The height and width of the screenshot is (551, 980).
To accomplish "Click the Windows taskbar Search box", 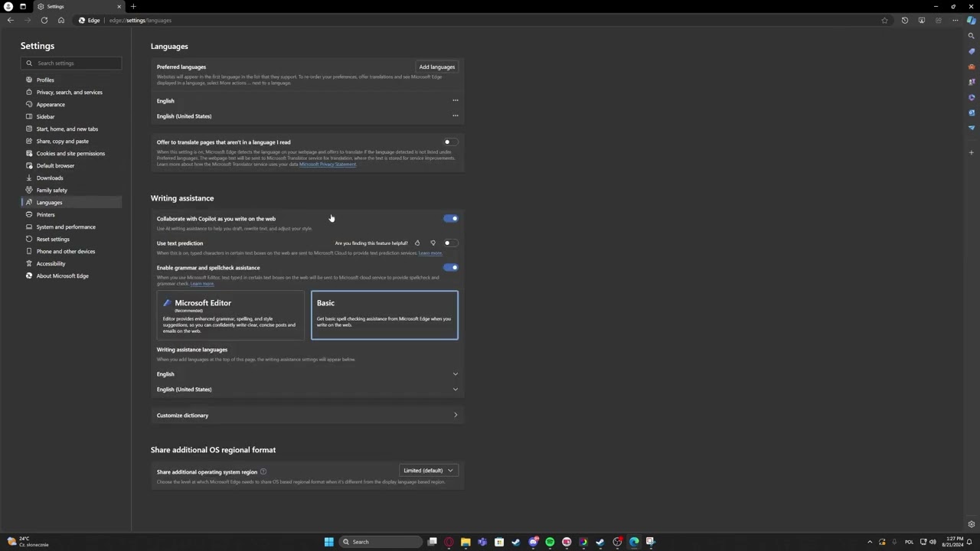I will point(381,542).
